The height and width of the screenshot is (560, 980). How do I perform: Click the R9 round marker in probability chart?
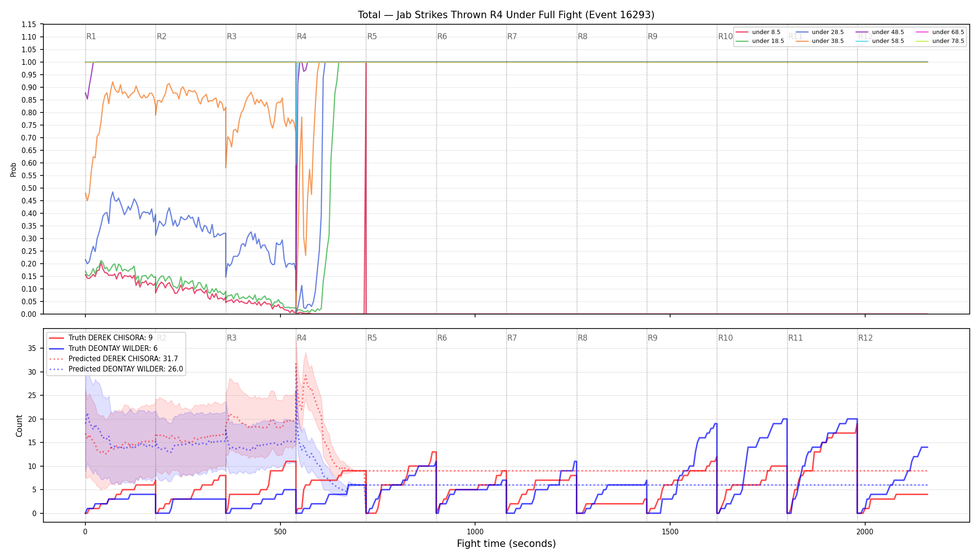click(652, 36)
